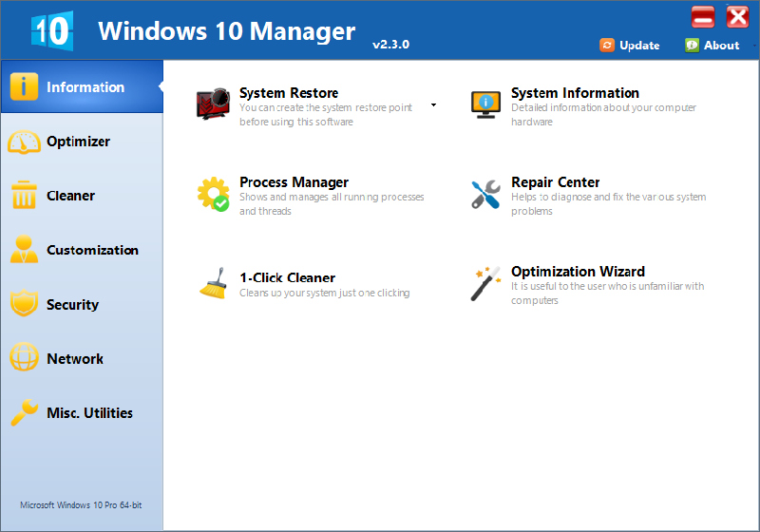Click 'Shows and manages all running processes' description
Viewport: 760px width, 532px height.
pos(332,204)
